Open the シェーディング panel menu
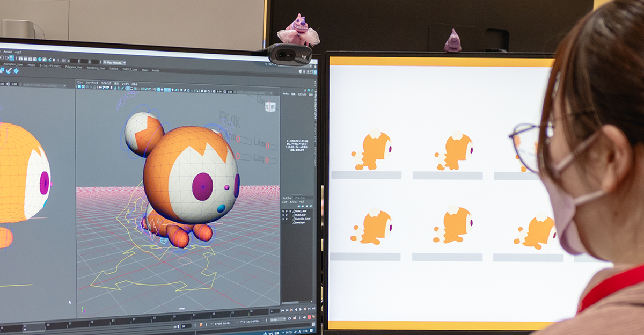The image size is (644, 335). tap(92, 83)
